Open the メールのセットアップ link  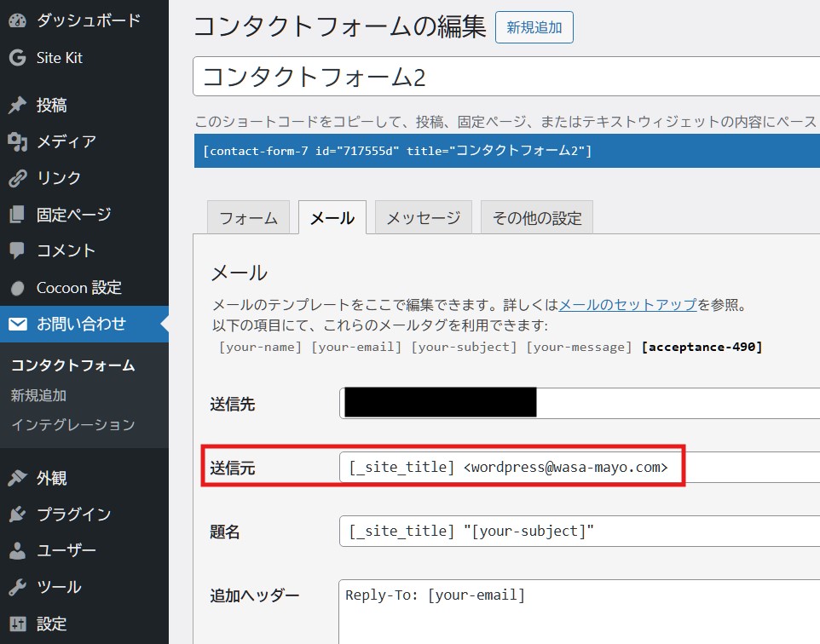[x=628, y=304]
